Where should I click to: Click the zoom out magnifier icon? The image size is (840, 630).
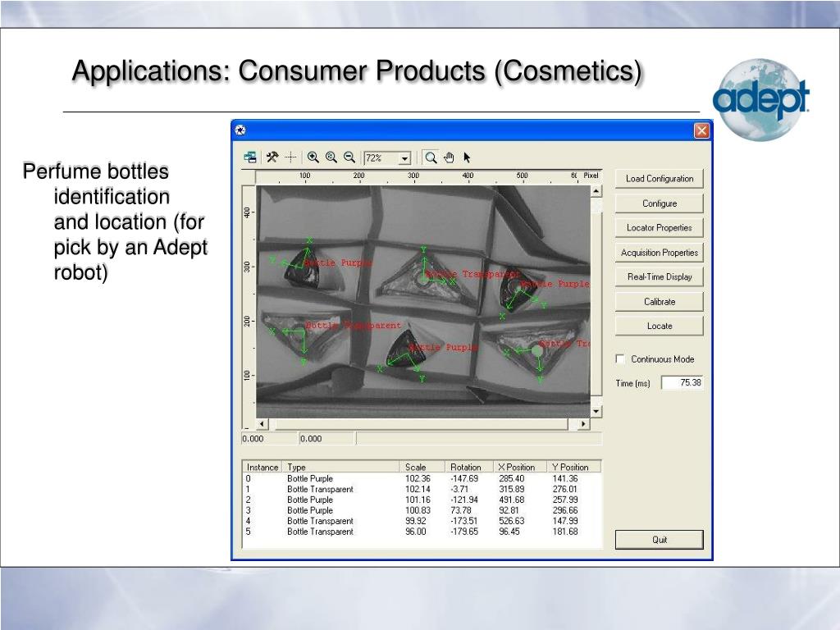coord(349,157)
